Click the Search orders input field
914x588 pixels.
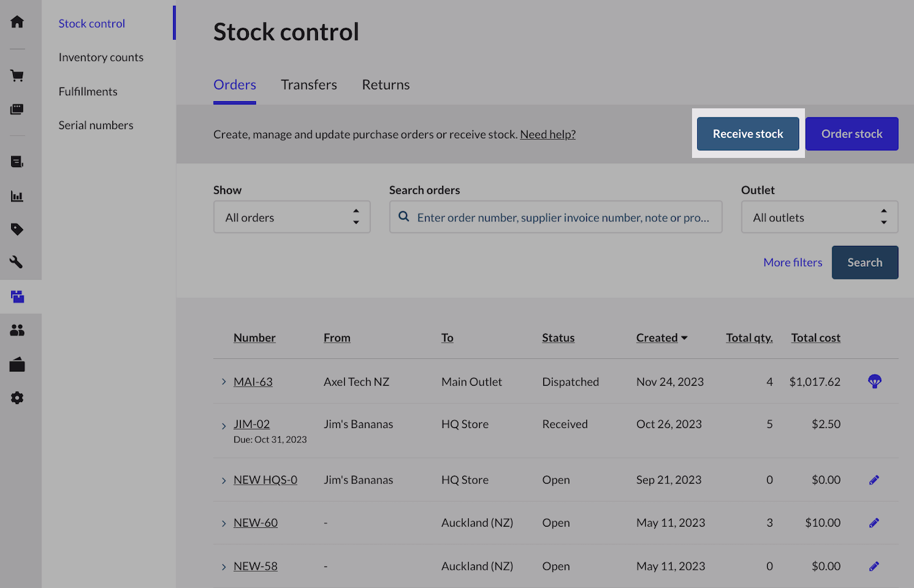click(x=563, y=217)
